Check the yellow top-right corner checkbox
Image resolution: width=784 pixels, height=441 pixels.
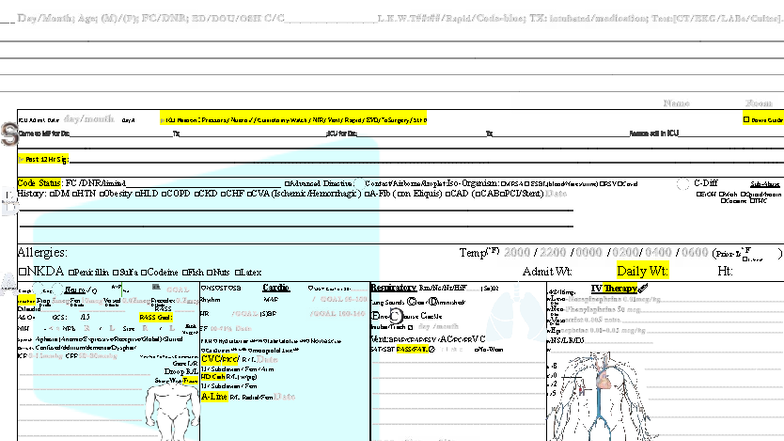(x=746, y=120)
